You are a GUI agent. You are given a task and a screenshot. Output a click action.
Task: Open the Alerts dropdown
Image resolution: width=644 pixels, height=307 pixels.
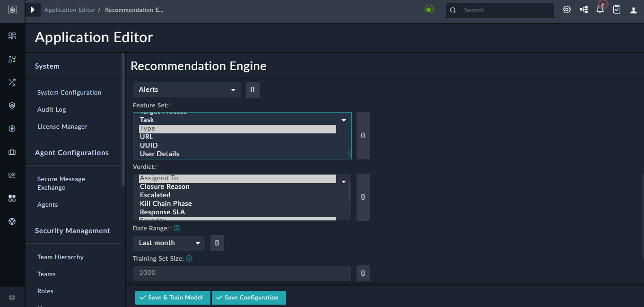click(x=186, y=89)
